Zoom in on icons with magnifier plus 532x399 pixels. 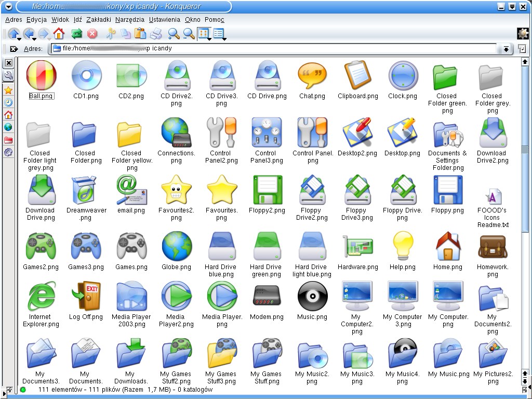pyautogui.click(x=174, y=33)
